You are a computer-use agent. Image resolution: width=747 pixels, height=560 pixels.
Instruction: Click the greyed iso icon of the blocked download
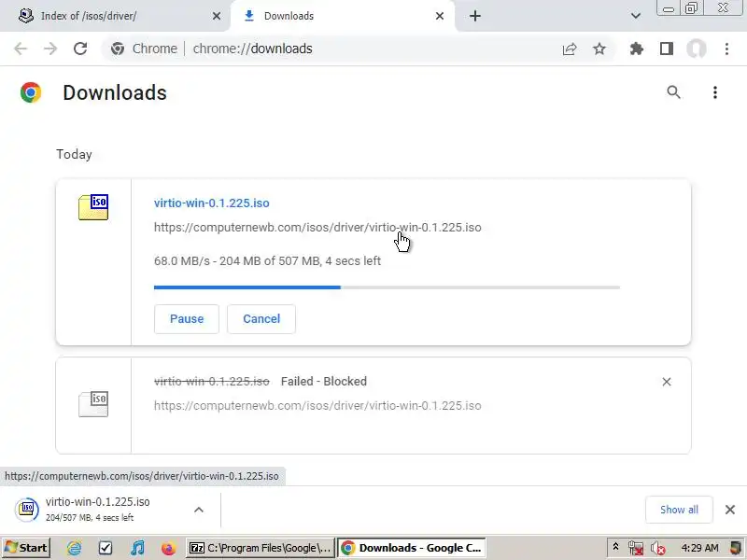pos(93,404)
